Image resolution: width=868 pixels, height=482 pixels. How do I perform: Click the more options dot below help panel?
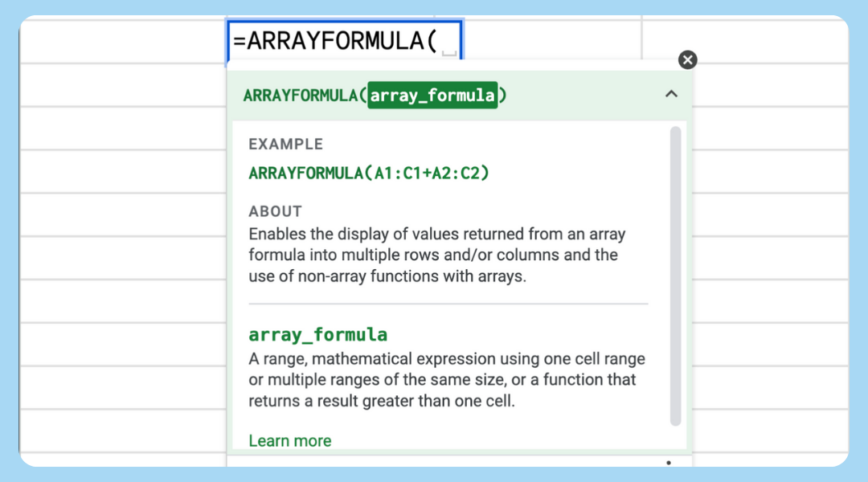pos(668,463)
